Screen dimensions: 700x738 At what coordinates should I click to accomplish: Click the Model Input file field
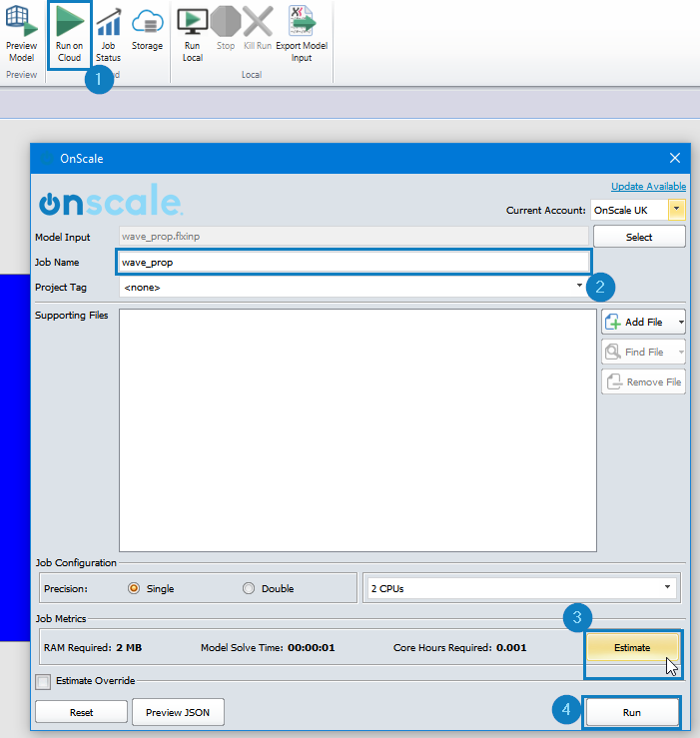(x=353, y=237)
